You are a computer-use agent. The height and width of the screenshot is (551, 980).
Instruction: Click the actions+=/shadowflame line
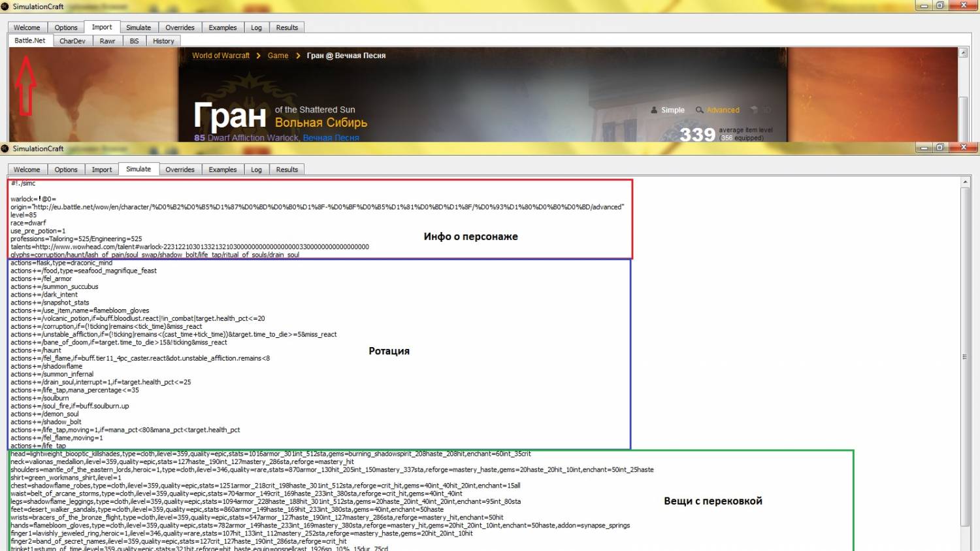click(46, 366)
